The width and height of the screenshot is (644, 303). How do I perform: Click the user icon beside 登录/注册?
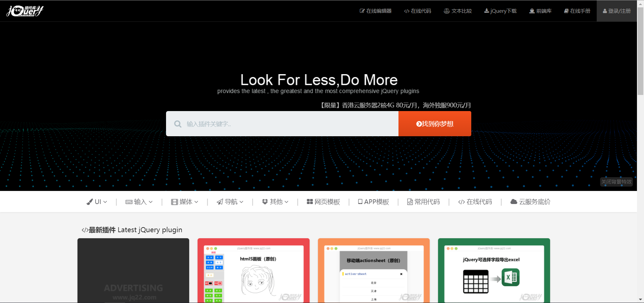tap(605, 11)
